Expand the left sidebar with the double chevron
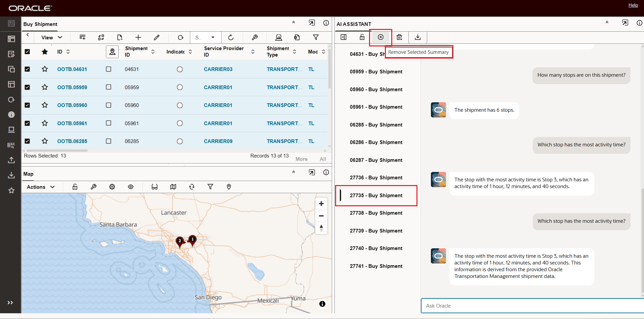 (x=10, y=303)
